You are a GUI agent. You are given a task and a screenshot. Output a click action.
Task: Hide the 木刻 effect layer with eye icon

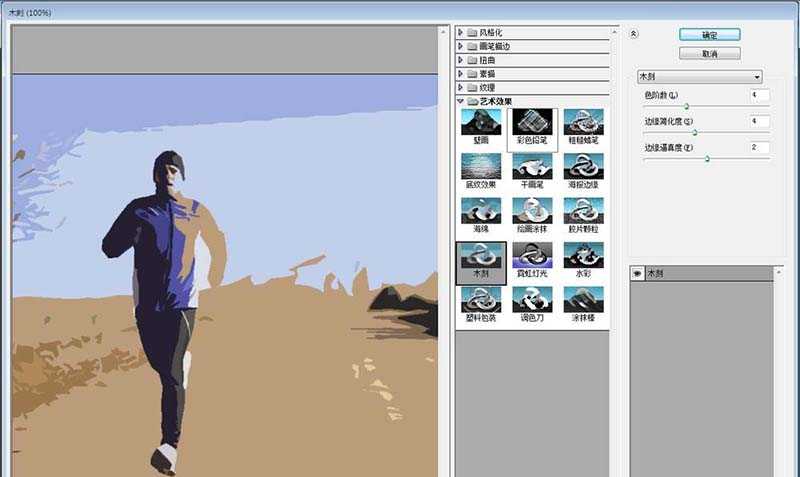click(x=637, y=273)
